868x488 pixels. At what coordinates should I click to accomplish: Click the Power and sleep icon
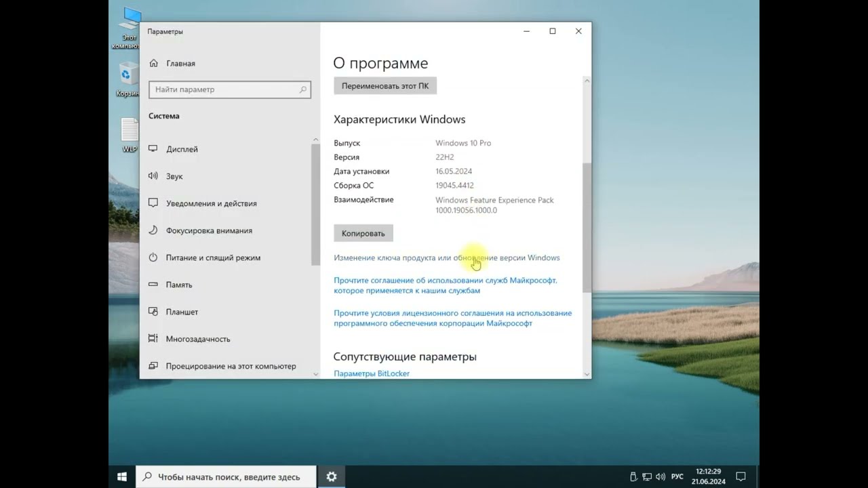click(153, 257)
